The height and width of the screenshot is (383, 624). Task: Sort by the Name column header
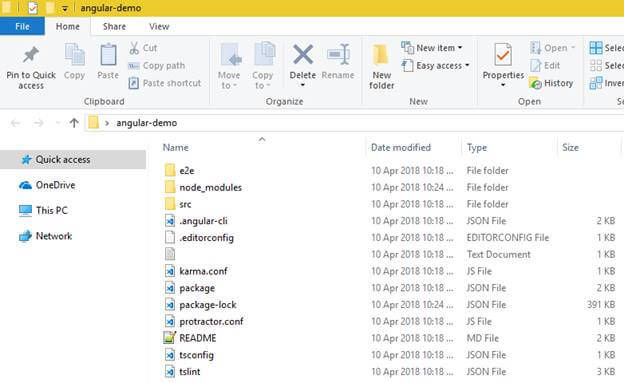[176, 148]
